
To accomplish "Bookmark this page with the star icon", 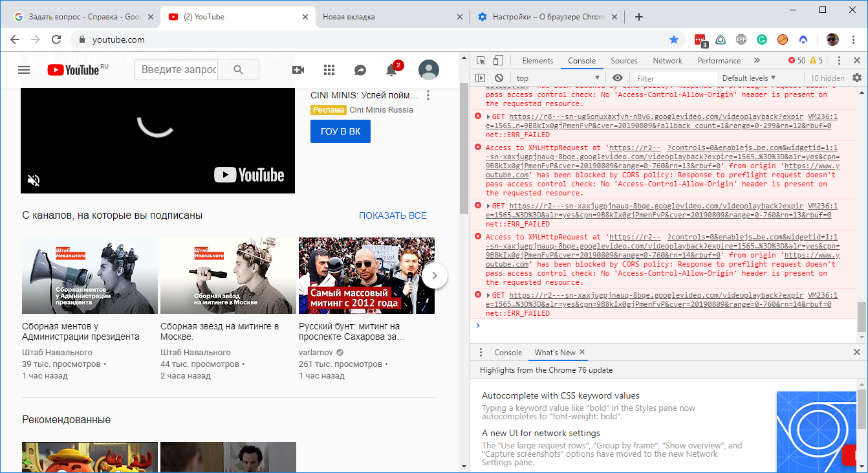I will point(674,39).
